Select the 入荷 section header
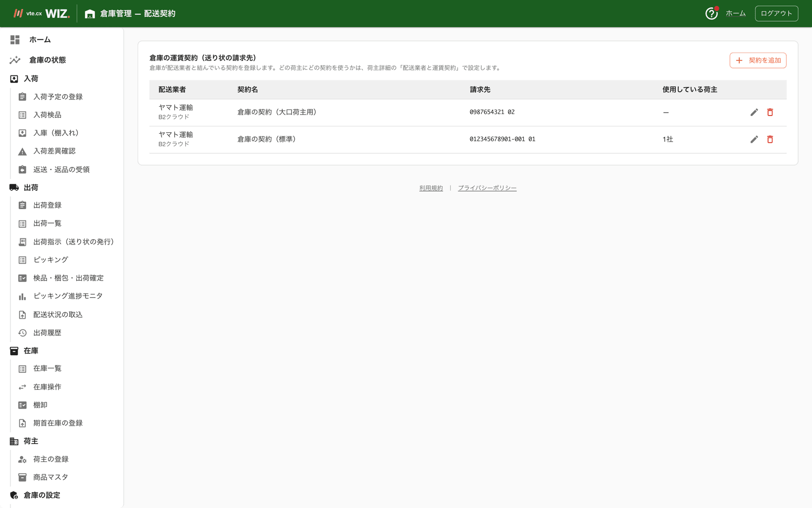The height and width of the screenshot is (508, 812). pos(31,79)
